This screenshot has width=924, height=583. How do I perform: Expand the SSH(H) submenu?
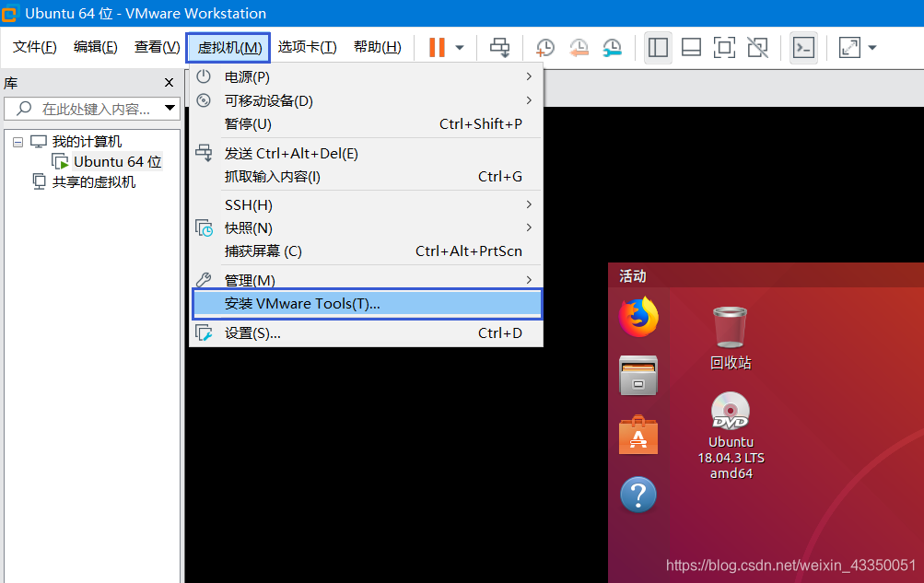pos(366,205)
